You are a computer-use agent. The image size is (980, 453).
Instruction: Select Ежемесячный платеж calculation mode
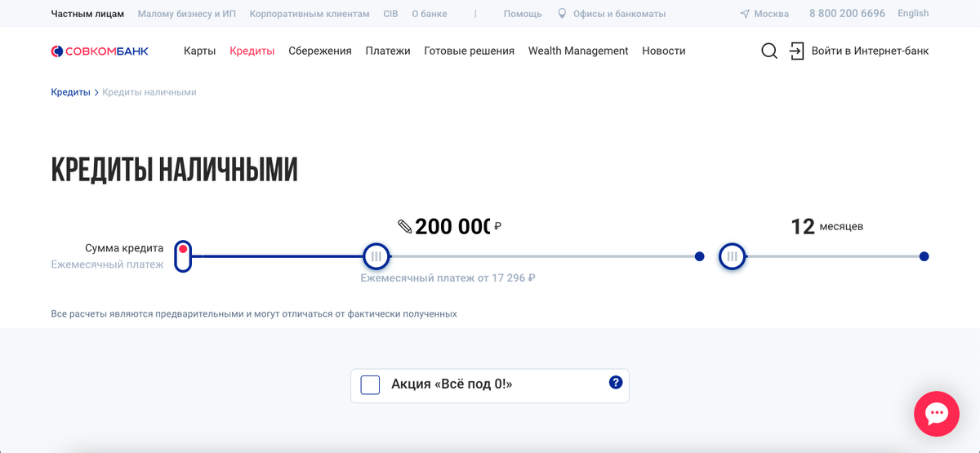click(107, 264)
